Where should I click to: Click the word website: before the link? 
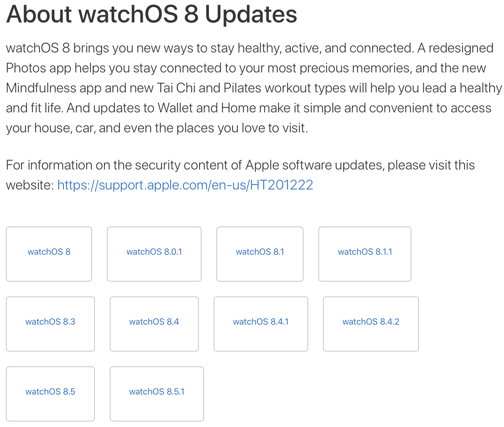click(x=30, y=185)
